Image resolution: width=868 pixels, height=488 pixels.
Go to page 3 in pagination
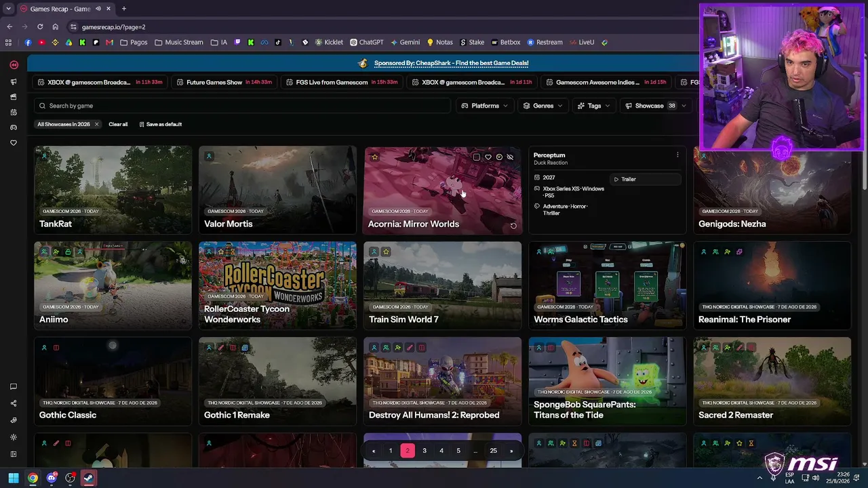coord(425,451)
